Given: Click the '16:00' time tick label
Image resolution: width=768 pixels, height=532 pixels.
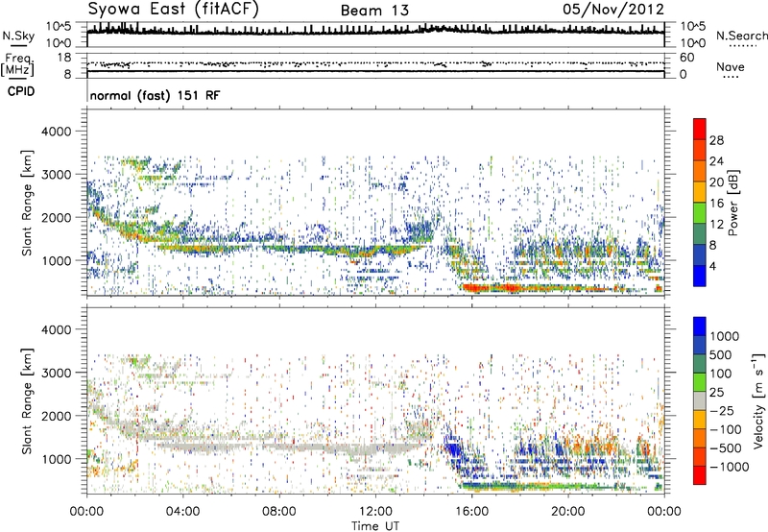Looking at the screenshot, I should pyautogui.click(x=471, y=512).
